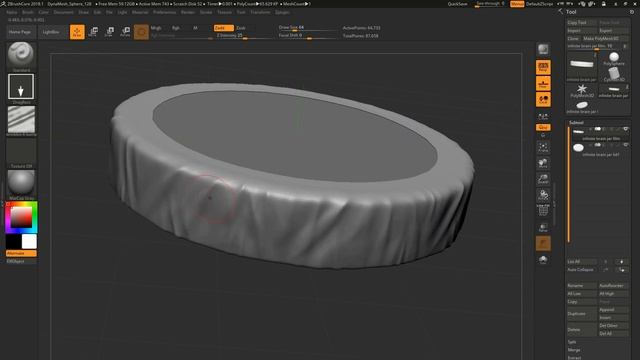Image resolution: width=640 pixels, height=360 pixels.
Task: Toggle eye visibility of second subtool
Action: coord(625,145)
